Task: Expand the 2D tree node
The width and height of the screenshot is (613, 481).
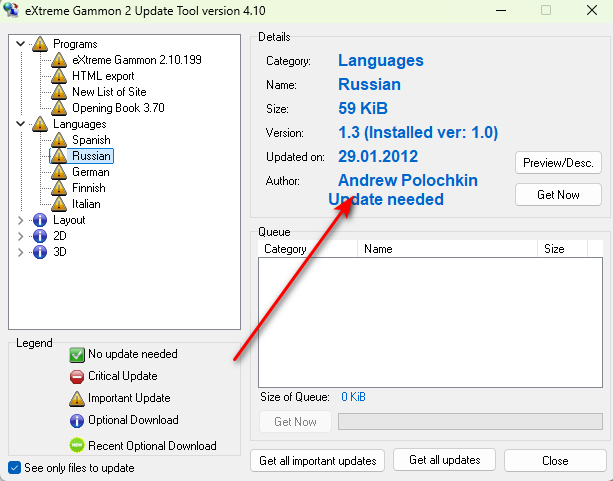Action: (20, 236)
